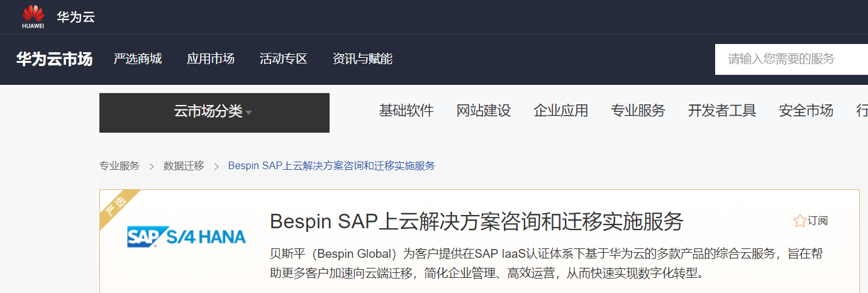Go to 华为云市场 home

click(54, 59)
